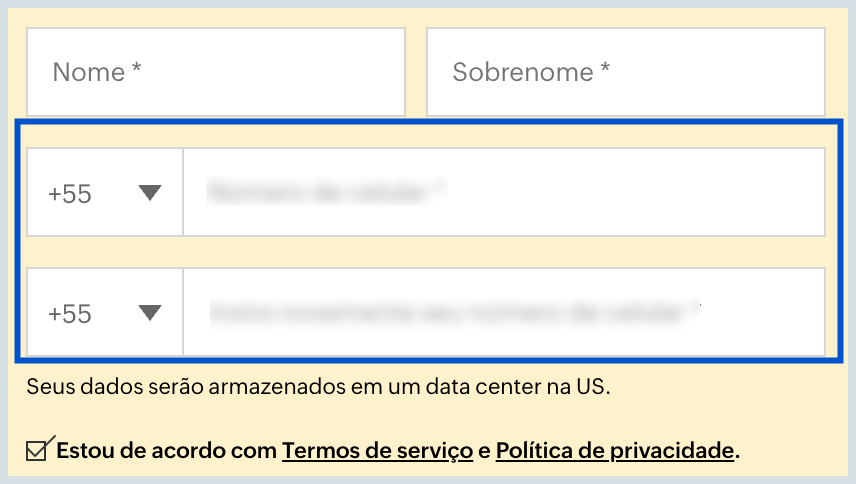Click the "Sobrenome *" placeholder text
Image resolution: width=856 pixels, height=484 pixels.
(531, 72)
